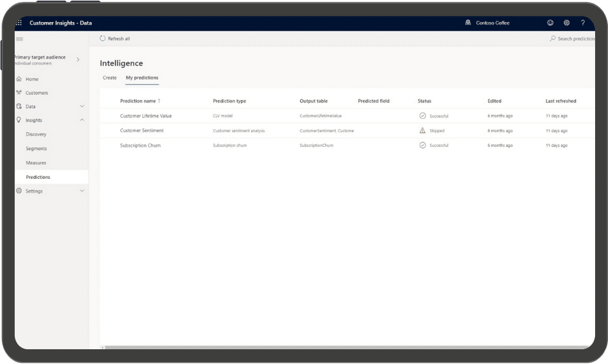
Task: Click the Contoso Coffee environment icon
Action: (x=468, y=23)
